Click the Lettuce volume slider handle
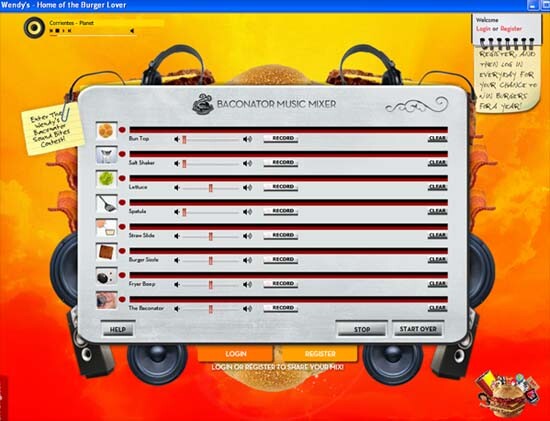The height and width of the screenshot is (421, 550). [210, 188]
